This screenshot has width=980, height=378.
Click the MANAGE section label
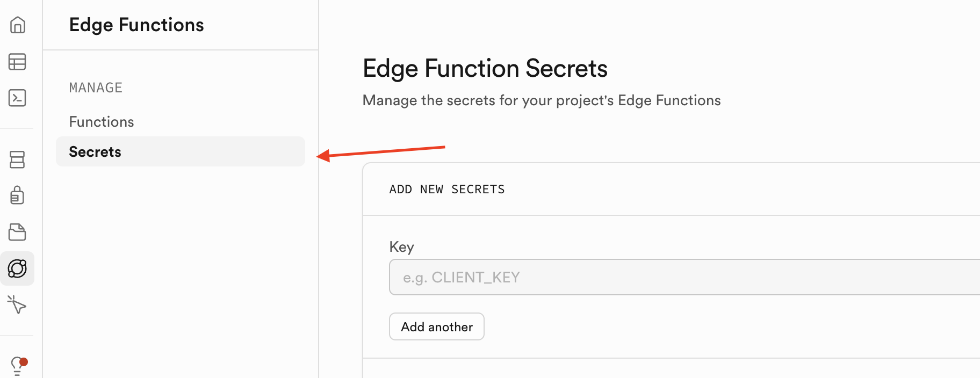(96, 88)
